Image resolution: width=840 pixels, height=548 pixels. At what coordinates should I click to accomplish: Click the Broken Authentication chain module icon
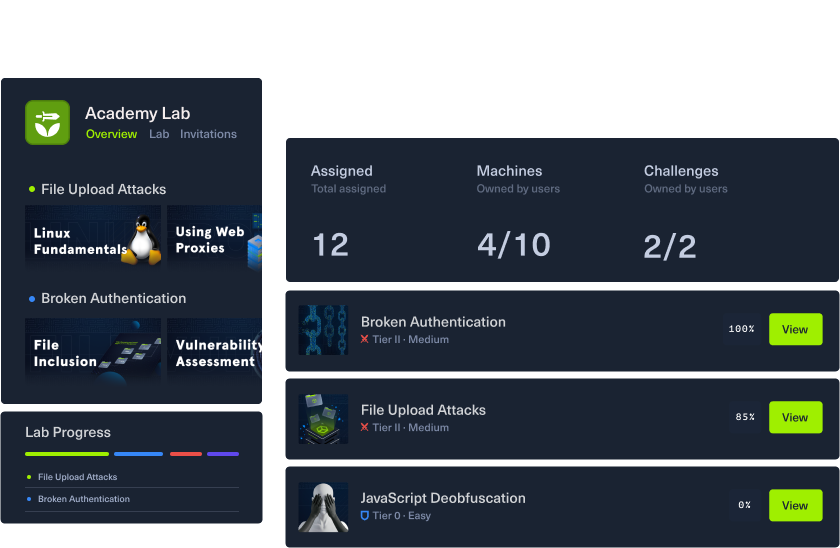tap(323, 330)
